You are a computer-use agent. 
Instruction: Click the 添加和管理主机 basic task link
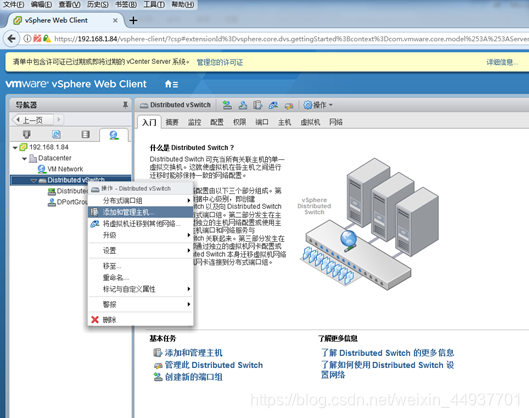pos(193,353)
